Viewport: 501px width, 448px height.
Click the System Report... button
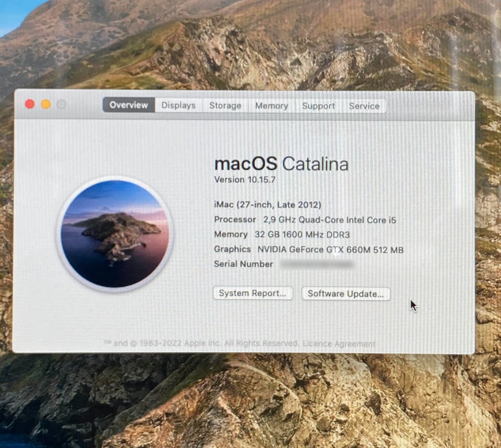tap(253, 293)
